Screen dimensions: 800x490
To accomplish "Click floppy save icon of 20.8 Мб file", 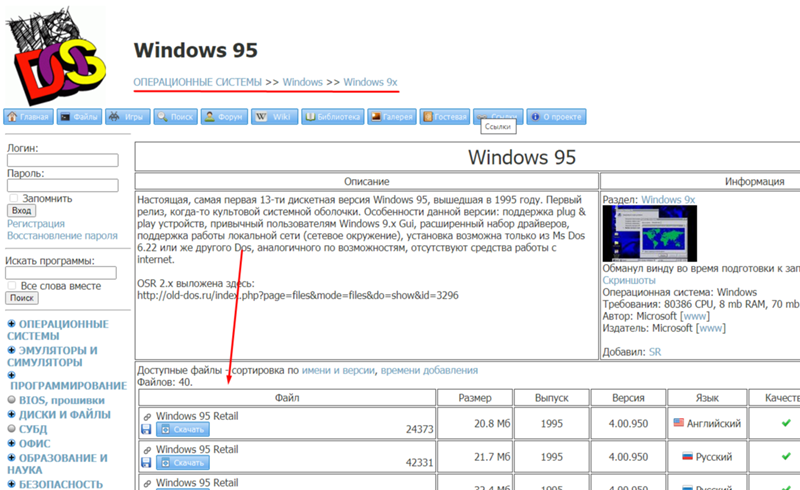I will tap(146, 430).
